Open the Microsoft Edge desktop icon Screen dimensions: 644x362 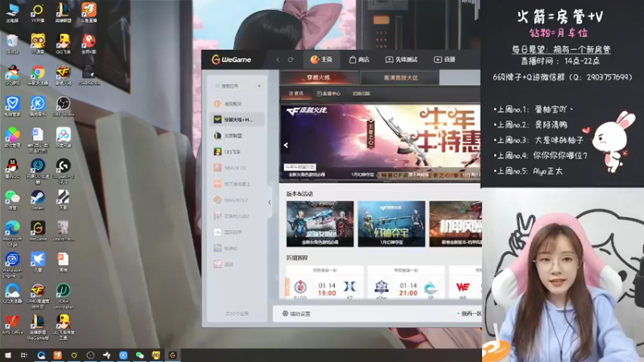[12, 233]
